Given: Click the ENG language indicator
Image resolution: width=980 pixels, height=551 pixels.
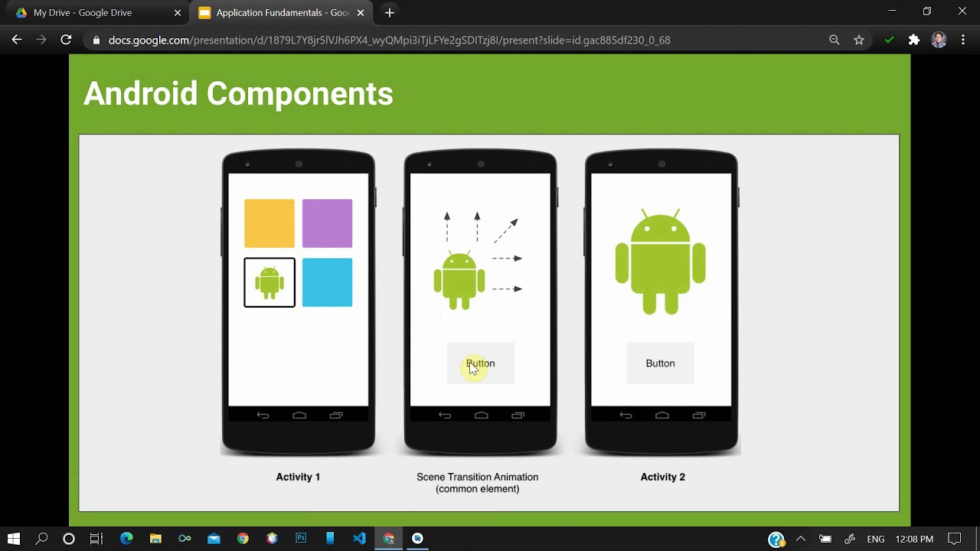Looking at the screenshot, I should pos(876,539).
